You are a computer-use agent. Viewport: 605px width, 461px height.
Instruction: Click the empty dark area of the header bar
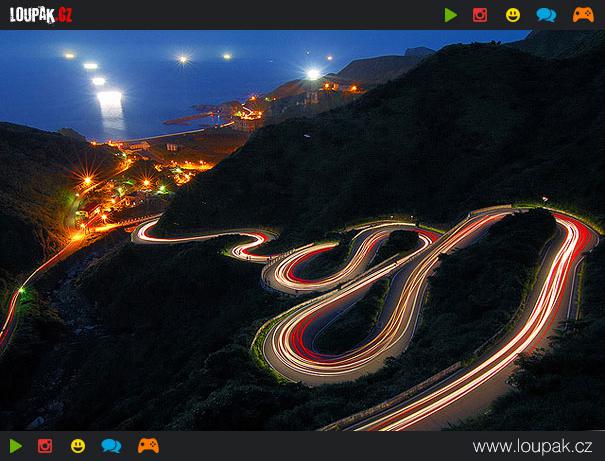[x=250, y=15]
